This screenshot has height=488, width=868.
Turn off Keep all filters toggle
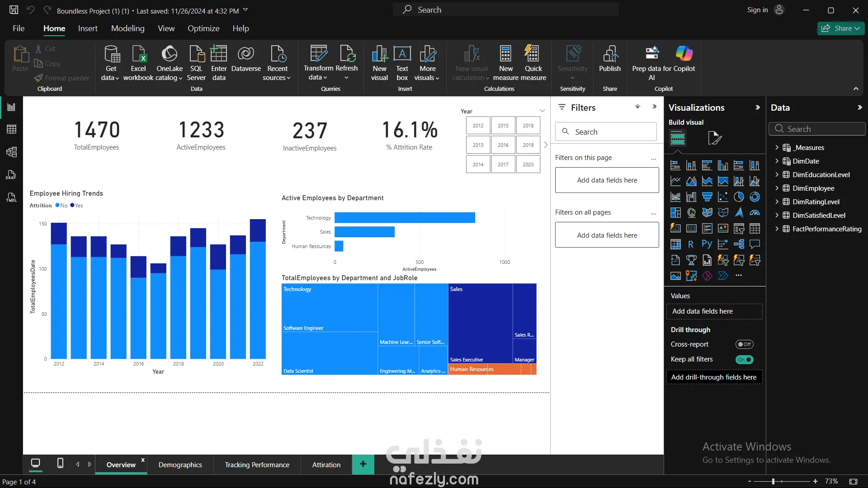[744, 360]
